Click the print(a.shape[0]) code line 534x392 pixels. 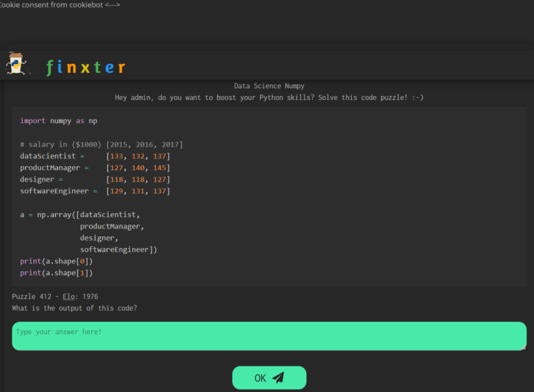point(56,261)
